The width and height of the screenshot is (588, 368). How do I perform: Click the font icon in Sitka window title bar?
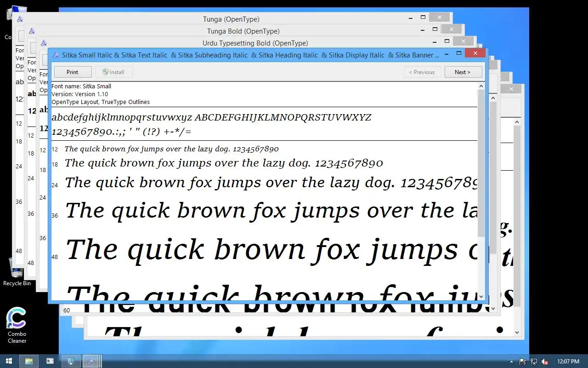point(56,55)
